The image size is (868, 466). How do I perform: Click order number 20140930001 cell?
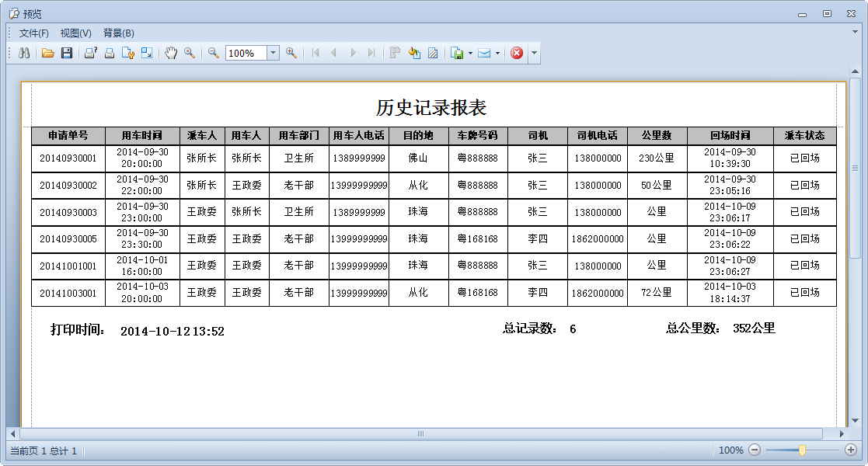[x=68, y=158]
